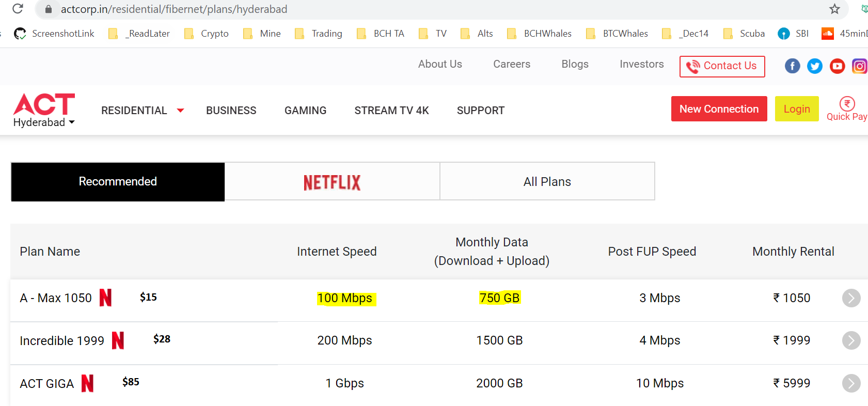Open the SBI bookmark
The image size is (868, 406).
point(793,34)
